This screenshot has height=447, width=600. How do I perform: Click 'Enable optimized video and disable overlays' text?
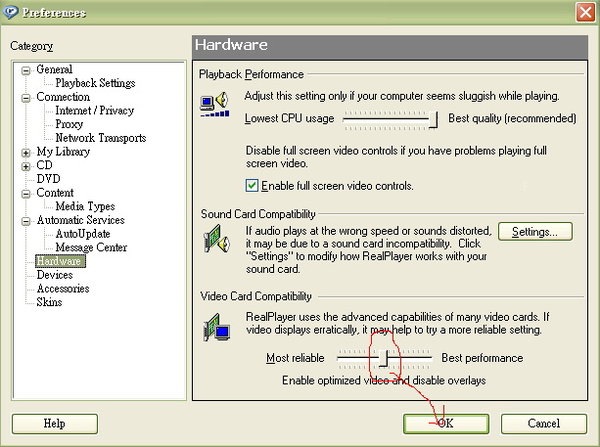[384, 380]
